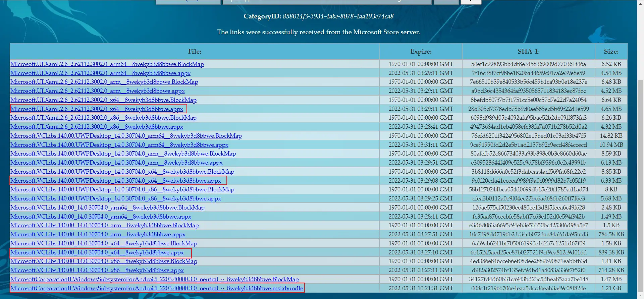
Task: Select VCLibs UWPDesktop x86 appx link
Action: (116, 198)
